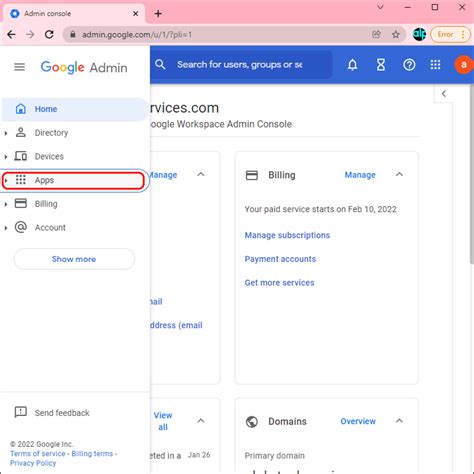Click the notifications bell icon
The height and width of the screenshot is (474, 474).
click(x=352, y=65)
